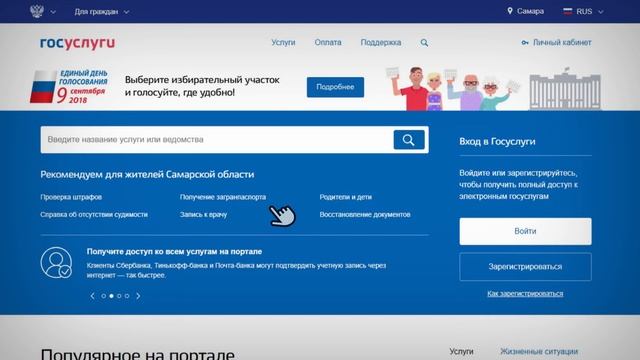The height and width of the screenshot is (360, 640).
Task: Select the first carousel dot
Action: 104,296
